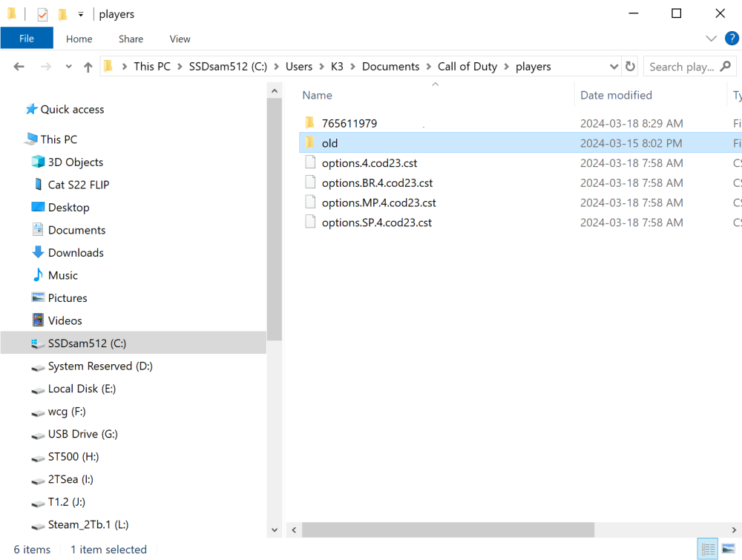
Task: Open the Downloads folder in sidebar
Action: click(x=76, y=253)
